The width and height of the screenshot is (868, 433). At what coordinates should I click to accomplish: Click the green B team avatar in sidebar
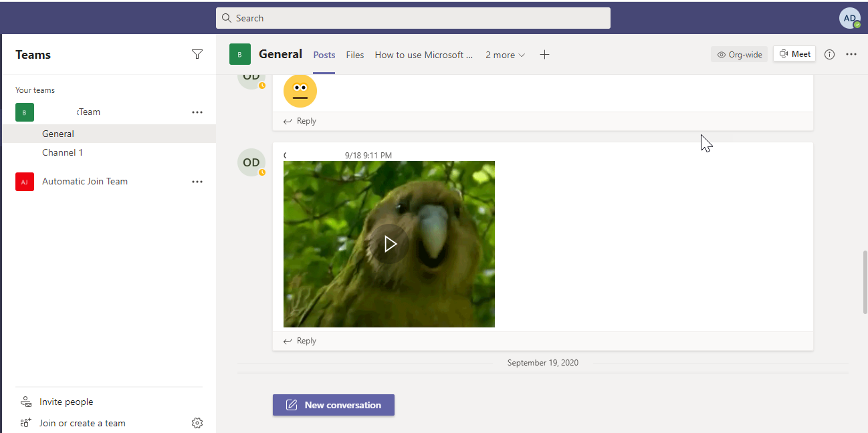click(x=25, y=112)
